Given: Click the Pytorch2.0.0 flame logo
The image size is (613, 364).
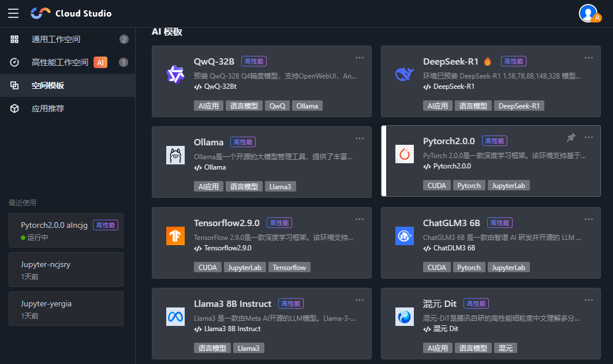Looking at the screenshot, I should tap(404, 154).
